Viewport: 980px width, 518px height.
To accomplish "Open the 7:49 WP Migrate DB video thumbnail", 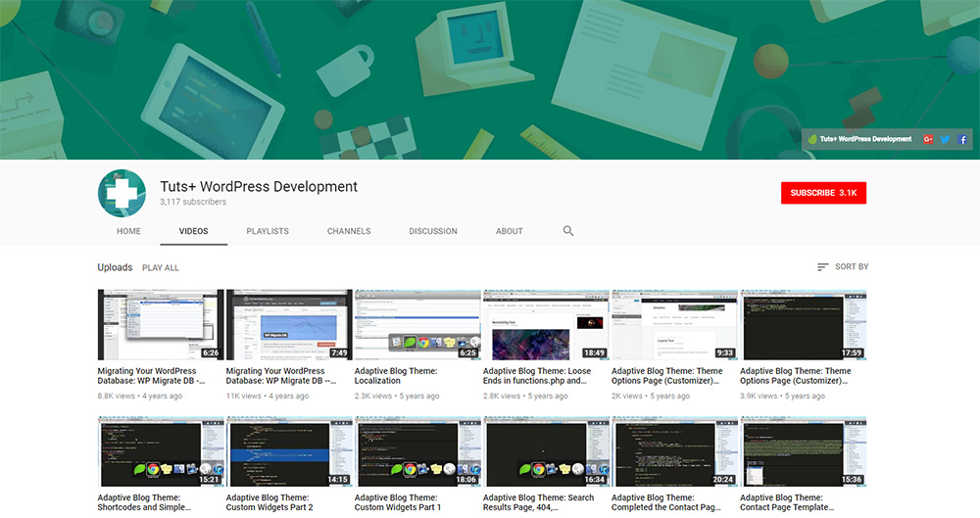I will tap(289, 324).
